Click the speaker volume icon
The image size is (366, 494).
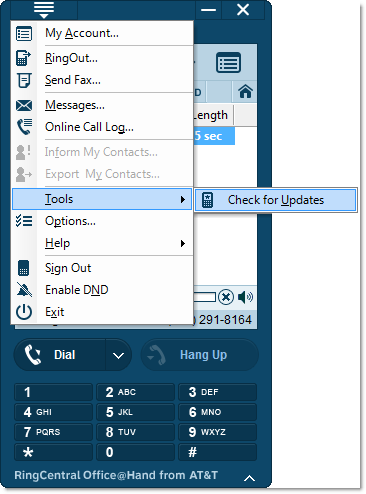[245, 297]
